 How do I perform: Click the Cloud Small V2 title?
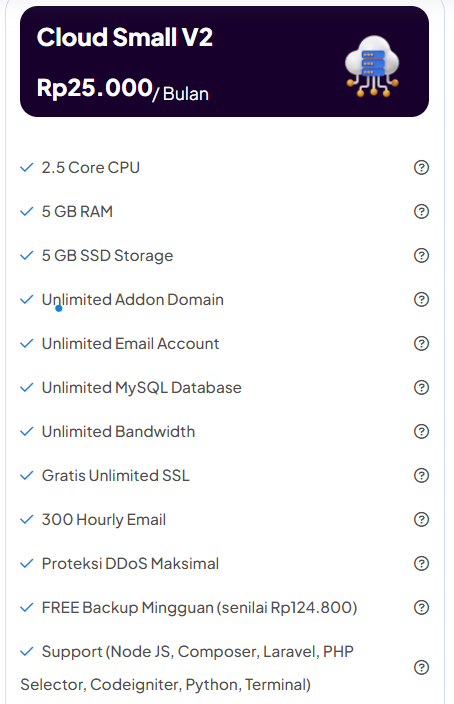click(124, 37)
